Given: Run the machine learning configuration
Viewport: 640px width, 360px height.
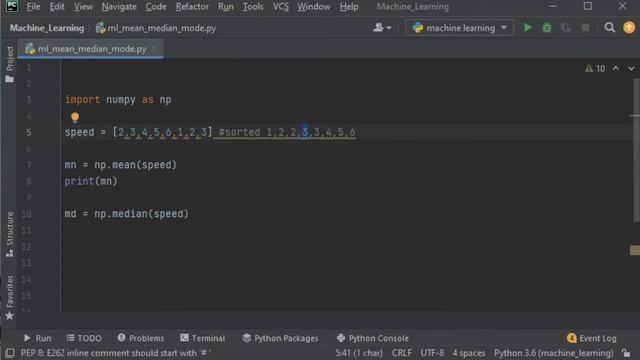Looking at the screenshot, I should 527,28.
